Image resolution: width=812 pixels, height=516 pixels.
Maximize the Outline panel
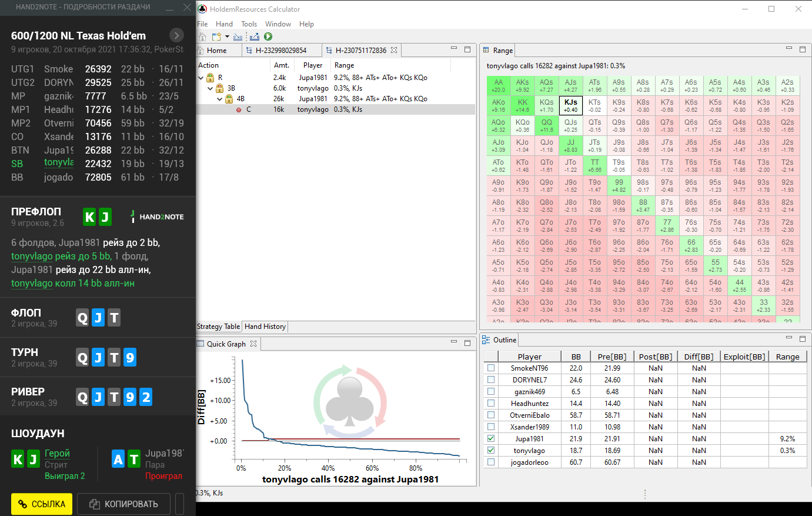click(803, 338)
